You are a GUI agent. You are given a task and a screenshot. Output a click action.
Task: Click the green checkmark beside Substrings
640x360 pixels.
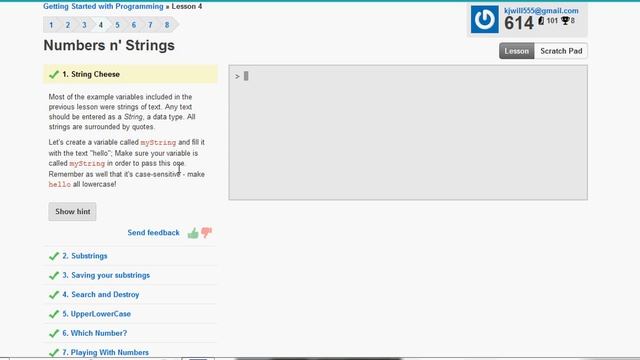click(54, 256)
